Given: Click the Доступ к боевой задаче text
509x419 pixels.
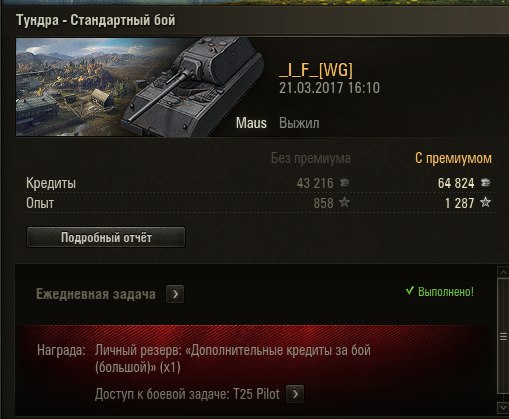Looking at the screenshot, I should (x=187, y=394).
